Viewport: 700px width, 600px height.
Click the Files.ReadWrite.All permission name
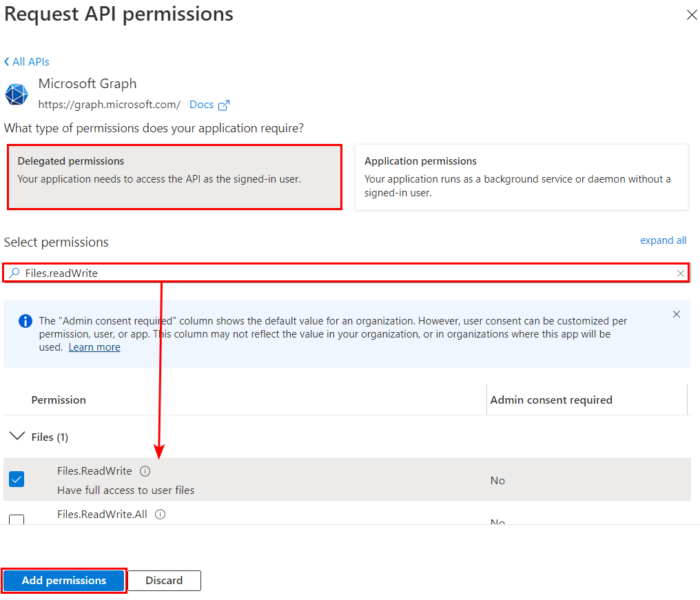(x=102, y=515)
